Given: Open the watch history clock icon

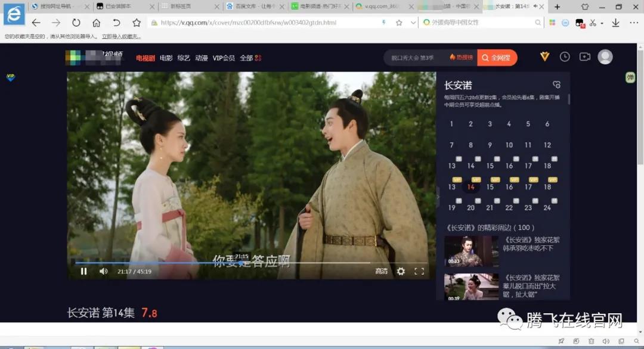Looking at the screenshot, I should pos(565,57).
